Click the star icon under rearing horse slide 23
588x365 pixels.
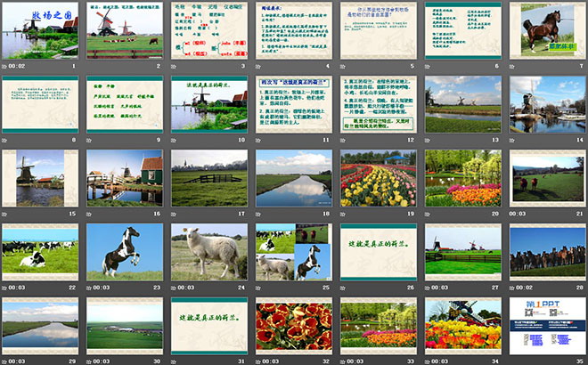coord(92,288)
